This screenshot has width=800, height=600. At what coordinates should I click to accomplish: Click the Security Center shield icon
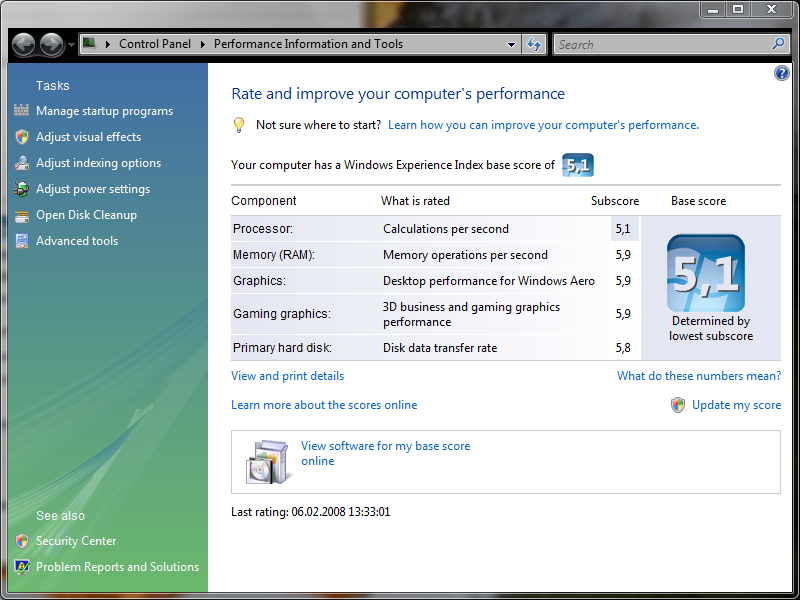pos(21,541)
